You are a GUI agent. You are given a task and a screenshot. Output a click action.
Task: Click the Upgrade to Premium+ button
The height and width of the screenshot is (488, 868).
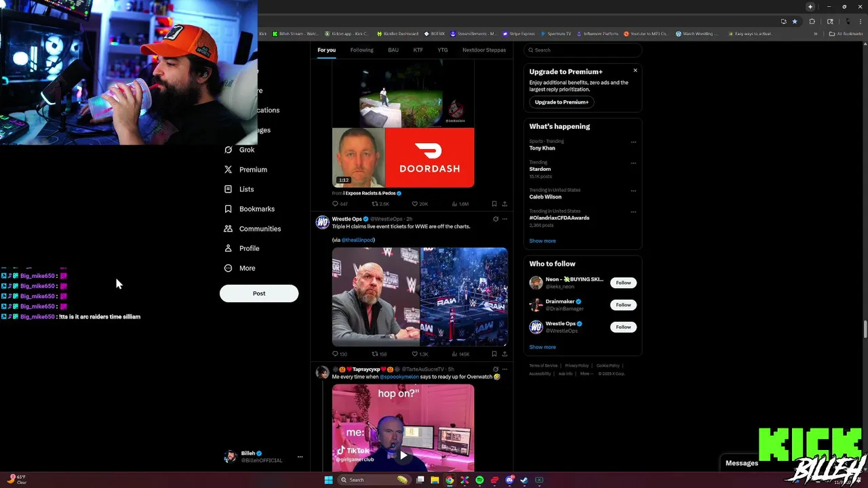[561, 102]
